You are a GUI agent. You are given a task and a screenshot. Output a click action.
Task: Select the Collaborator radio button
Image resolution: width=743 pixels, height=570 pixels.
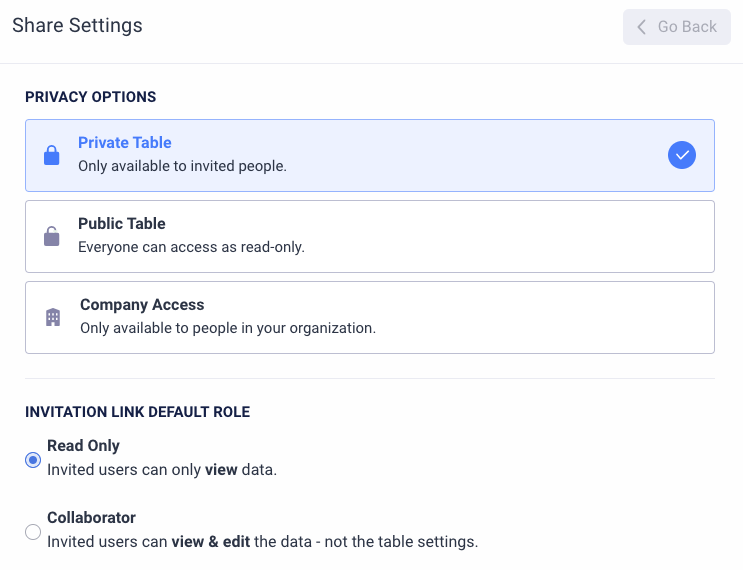tap(33, 532)
